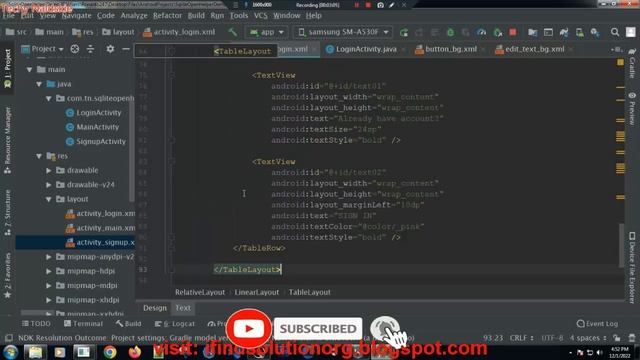The width and height of the screenshot is (640, 360).
Task: Open samsung SM-A530F device dropdown
Action: click(x=343, y=32)
